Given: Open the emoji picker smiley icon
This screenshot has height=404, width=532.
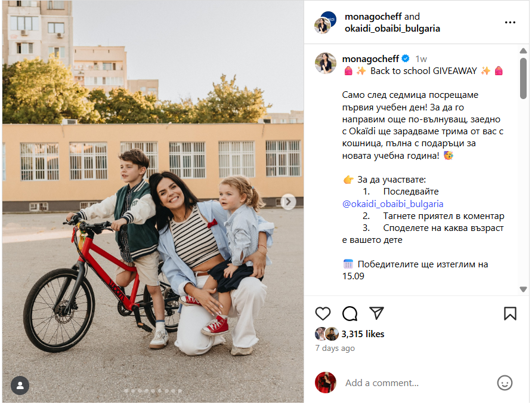Looking at the screenshot, I should coord(505,383).
